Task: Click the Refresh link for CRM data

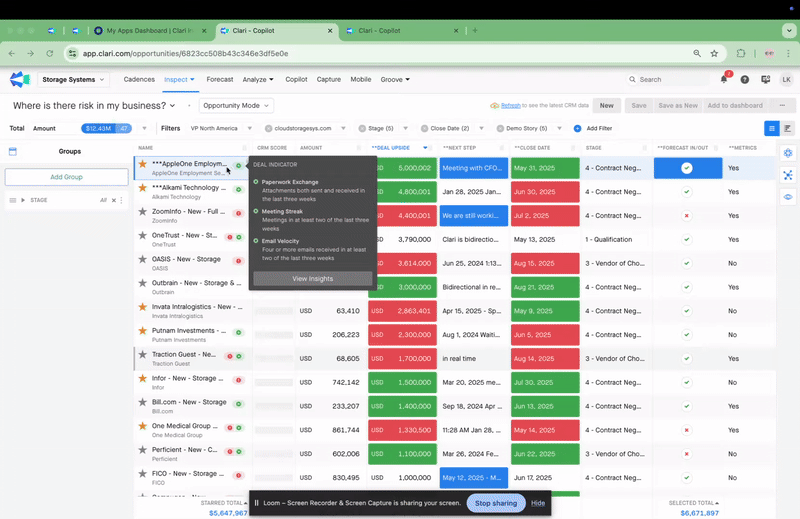Action: [511, 106]
